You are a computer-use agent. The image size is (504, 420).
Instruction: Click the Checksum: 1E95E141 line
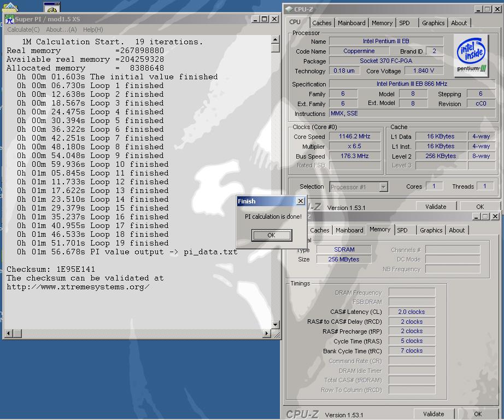51,269
